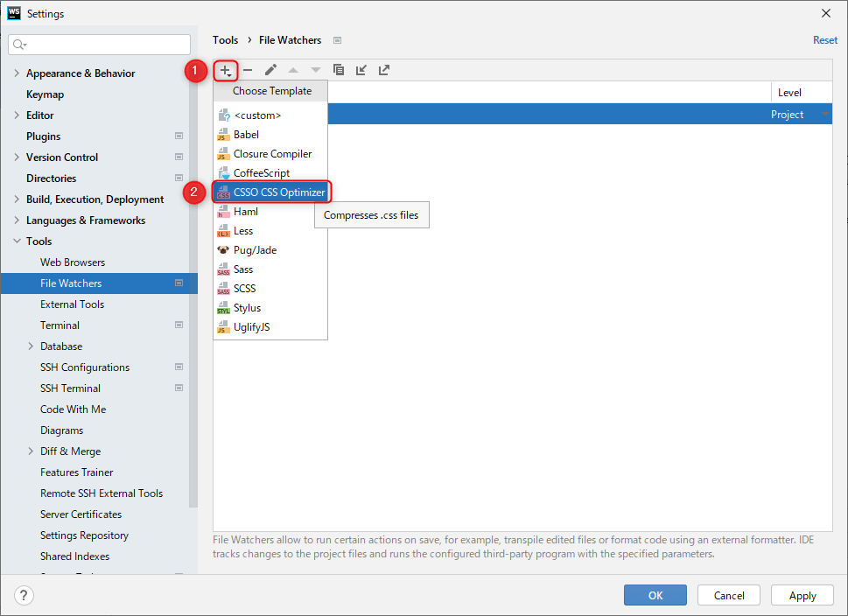
Task: Expand the Editor section
Action: [x=17, y=115]
